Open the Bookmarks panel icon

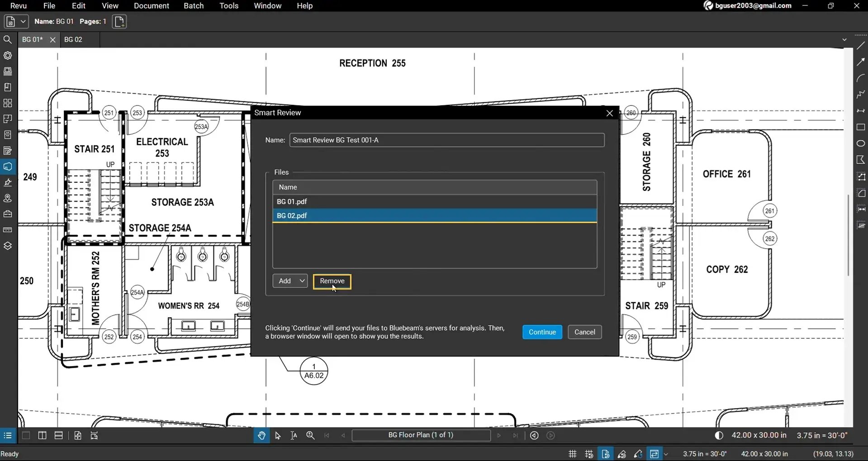[x=7, y=87]
